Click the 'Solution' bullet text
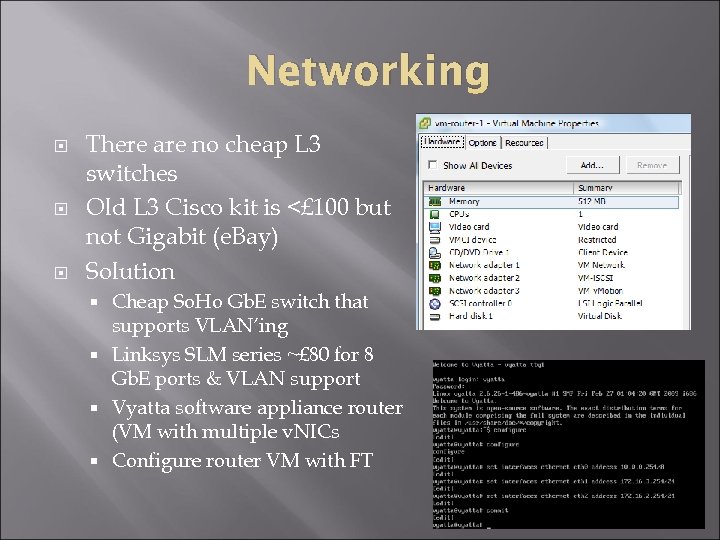 (130, 271)
